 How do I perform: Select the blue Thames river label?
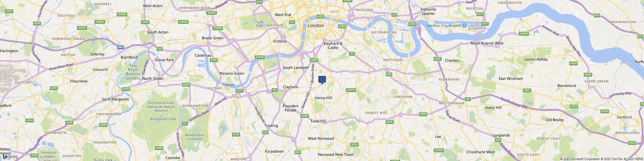click(x=228, y=85)
